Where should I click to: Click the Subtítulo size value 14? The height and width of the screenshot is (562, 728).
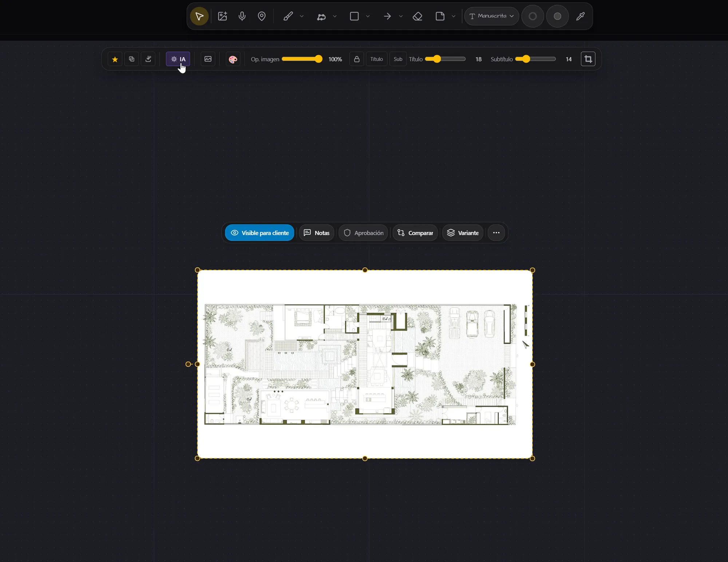tap(569, 59)
